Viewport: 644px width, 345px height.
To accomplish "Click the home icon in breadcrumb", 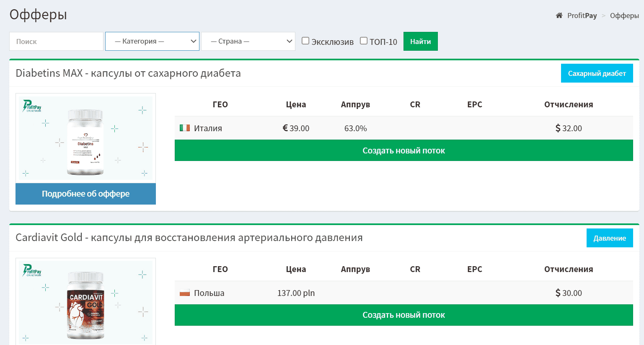I will tap(559, 16).
